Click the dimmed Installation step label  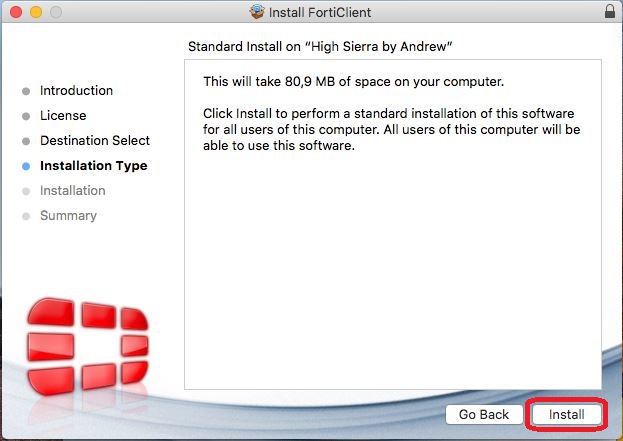(x=72, y=191)
